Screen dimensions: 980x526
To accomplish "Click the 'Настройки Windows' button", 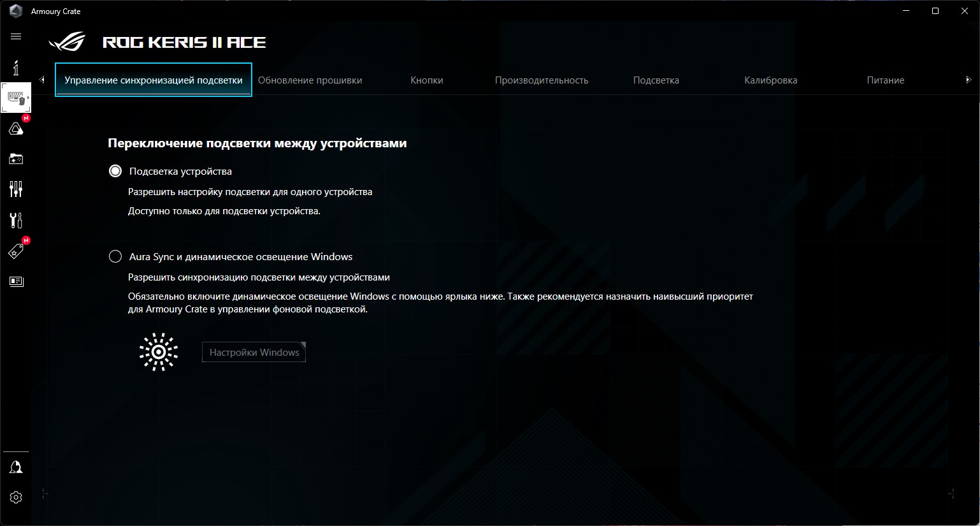I will (254, 352).
